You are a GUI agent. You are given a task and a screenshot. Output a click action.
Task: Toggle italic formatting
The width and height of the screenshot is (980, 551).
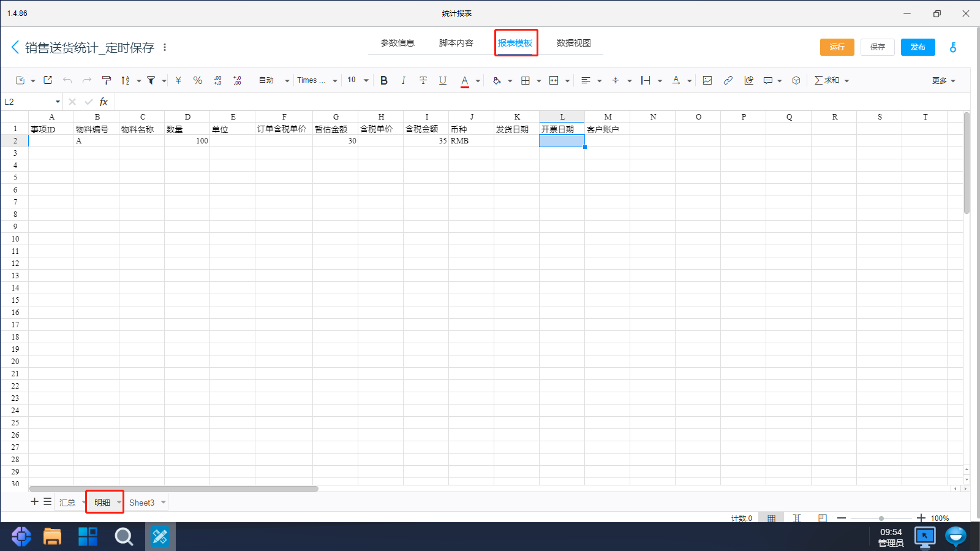[403, 80]
